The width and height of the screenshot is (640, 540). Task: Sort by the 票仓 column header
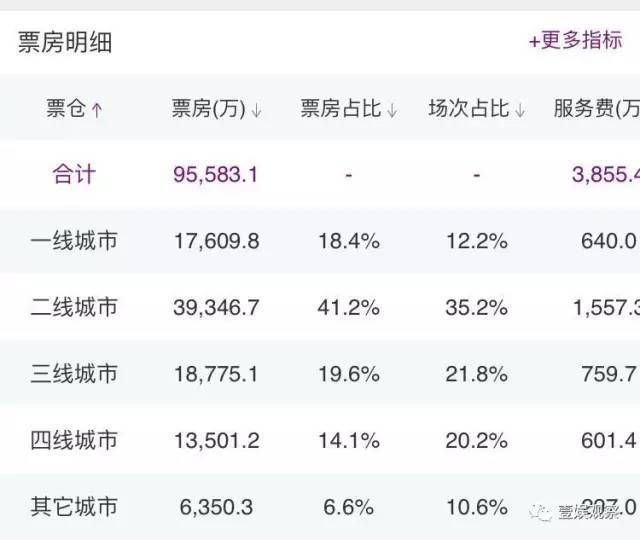click(x=66, y=109)
